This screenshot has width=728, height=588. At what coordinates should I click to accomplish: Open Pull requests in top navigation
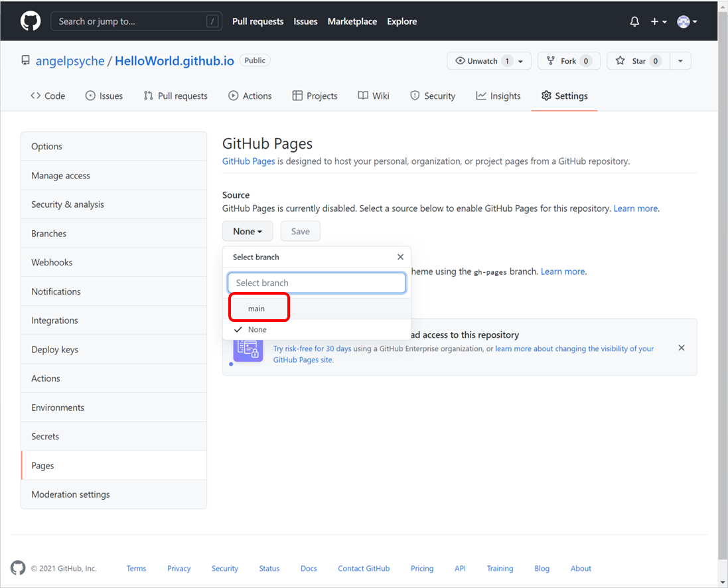pyautogui.click(x=257, y=21)
